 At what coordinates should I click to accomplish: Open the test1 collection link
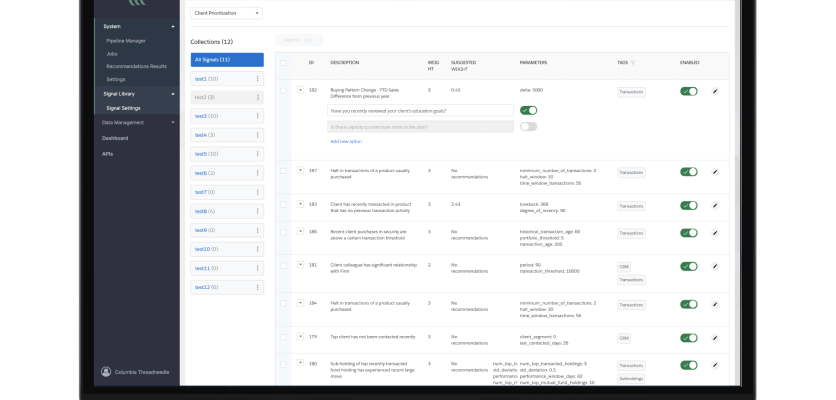pos(200,79)
